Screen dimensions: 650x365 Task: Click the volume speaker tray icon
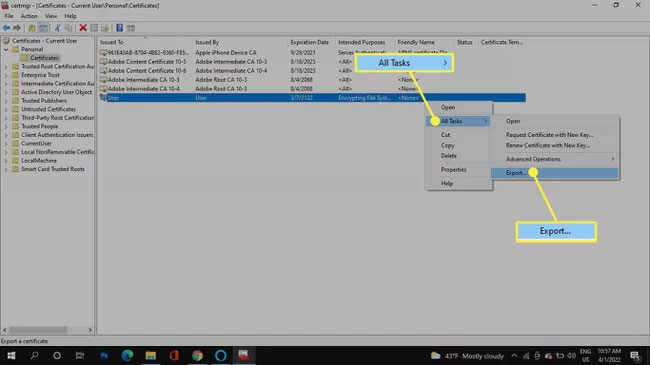572,355
